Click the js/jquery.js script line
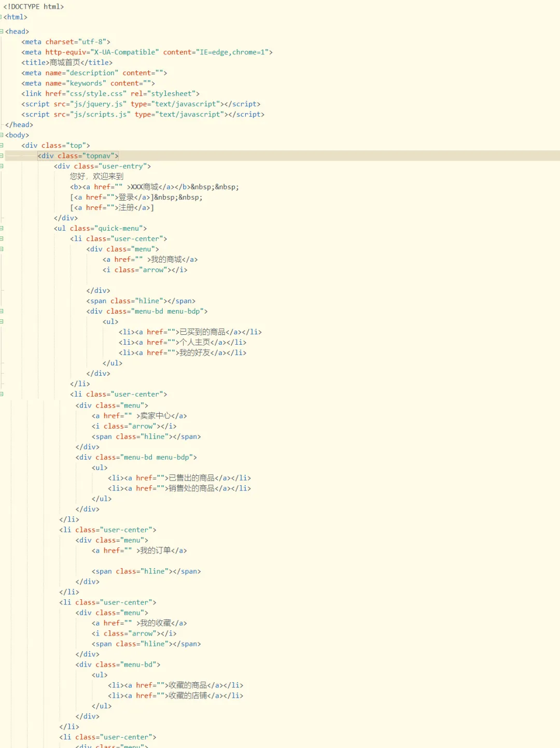560x748 pixels. tap(141, 104)
